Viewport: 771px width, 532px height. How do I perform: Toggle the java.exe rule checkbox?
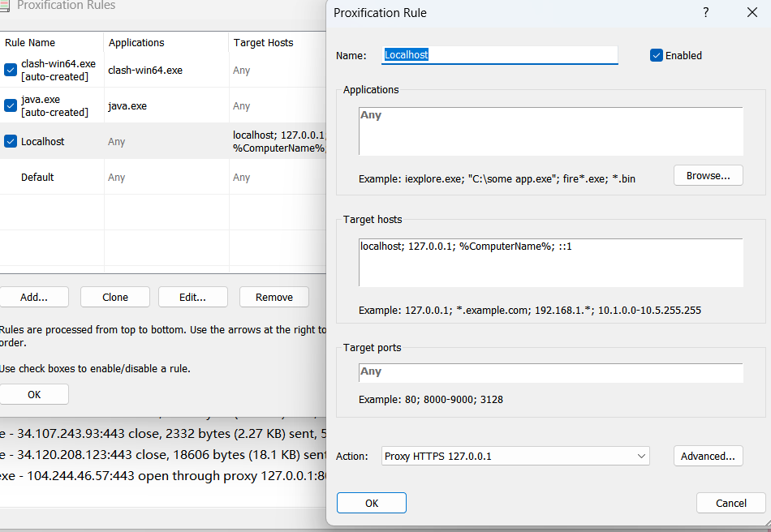(x=11, y=105)
